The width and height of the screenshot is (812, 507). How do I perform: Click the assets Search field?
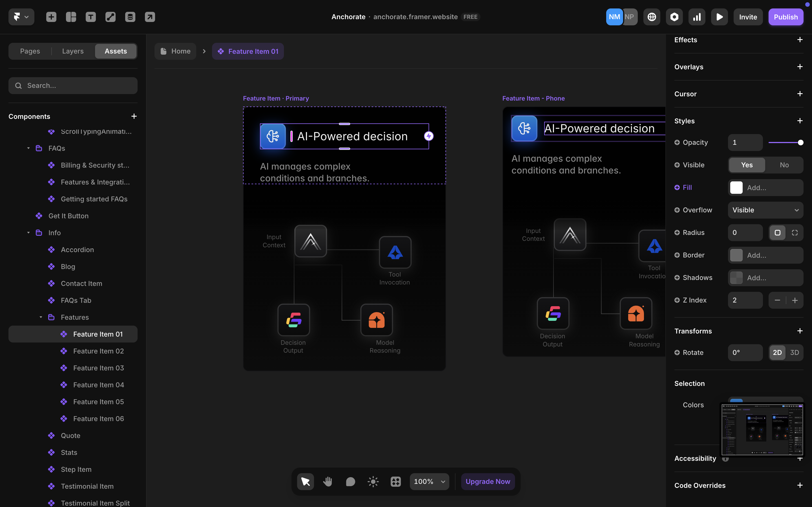point(73,86)
